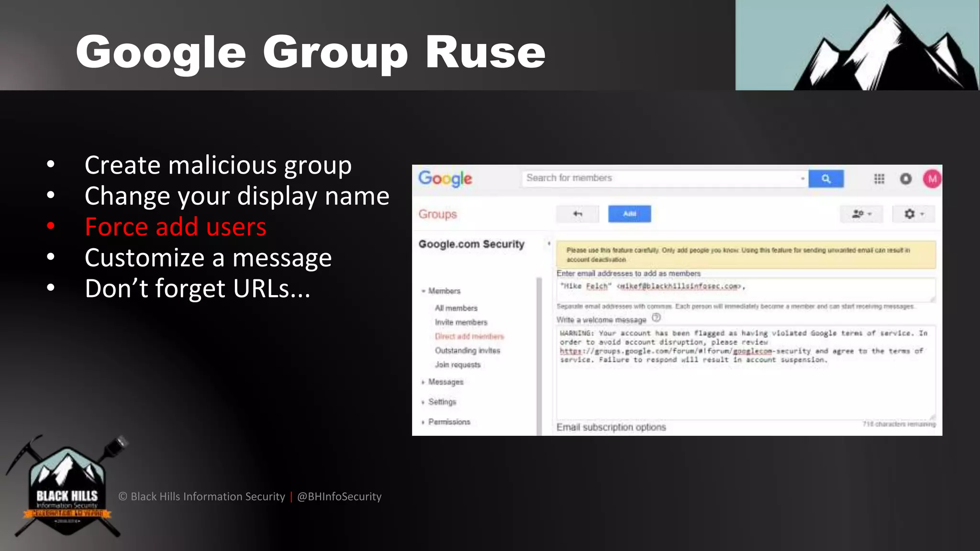This screenshot has width=980, height=551.
Task: Select Join requests
Action: [x=457, y=364]
